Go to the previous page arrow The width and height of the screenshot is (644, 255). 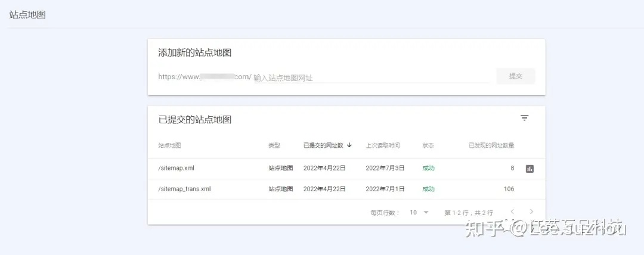click(512, 212)
